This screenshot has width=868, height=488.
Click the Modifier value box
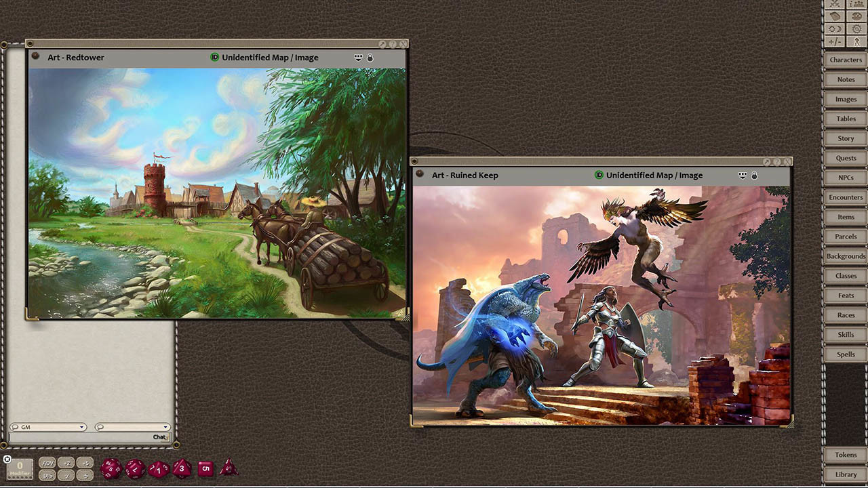pos(20,468)
